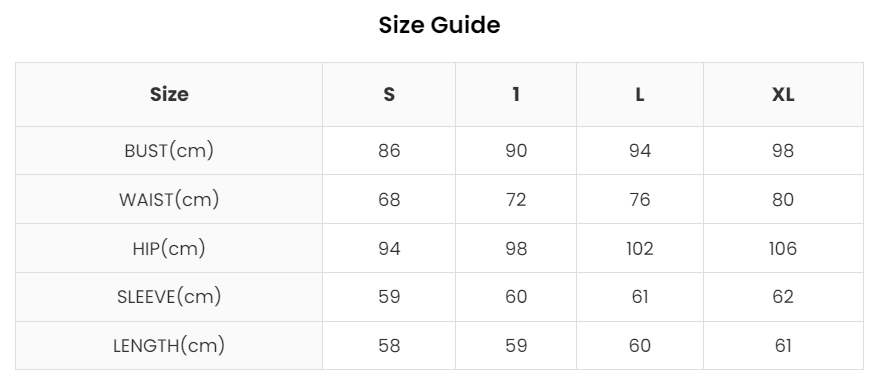This screenshot has height=386, width=876.
Task: Click bust value 98 for size XL
Action: pos(783,151)
